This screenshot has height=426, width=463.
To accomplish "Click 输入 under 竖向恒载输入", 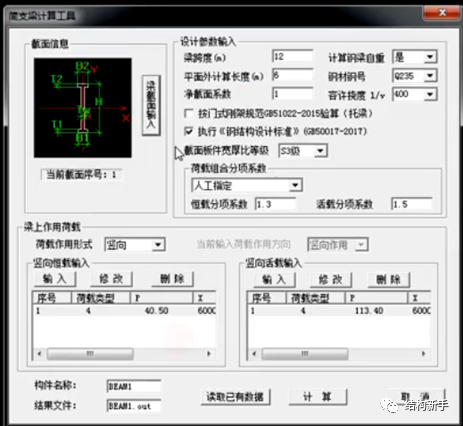I will coord(55,279).
